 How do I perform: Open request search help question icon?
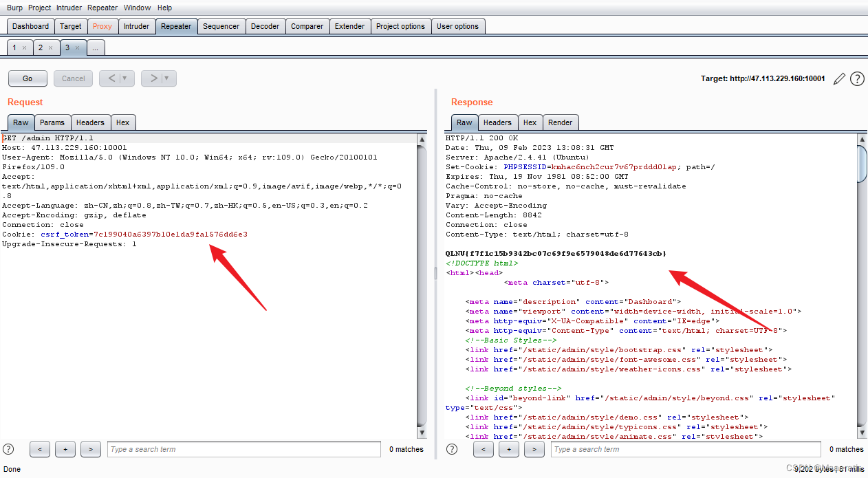pyautogui.click(x=8, y=449)
